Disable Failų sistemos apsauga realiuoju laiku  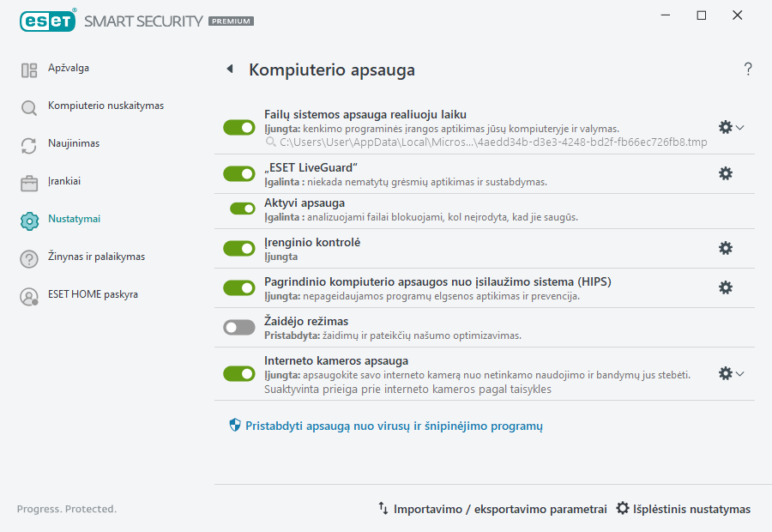[x=238, y=127]
